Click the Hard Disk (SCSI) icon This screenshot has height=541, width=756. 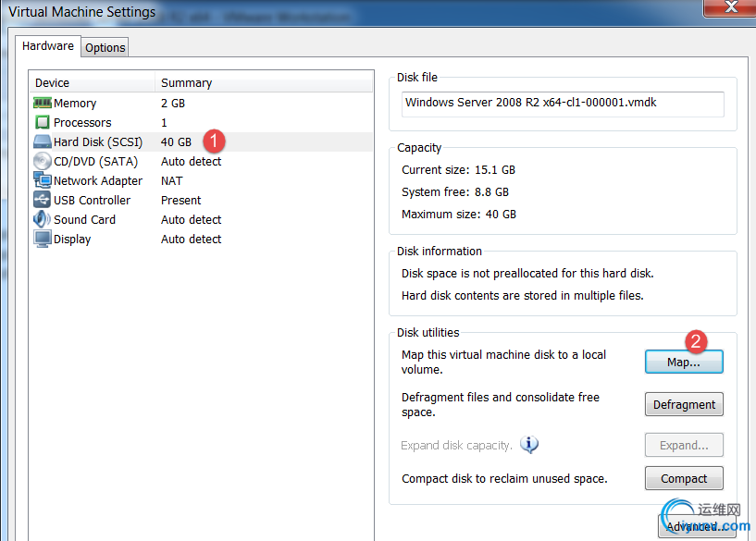pyautogui.click(x=43, y=141)
